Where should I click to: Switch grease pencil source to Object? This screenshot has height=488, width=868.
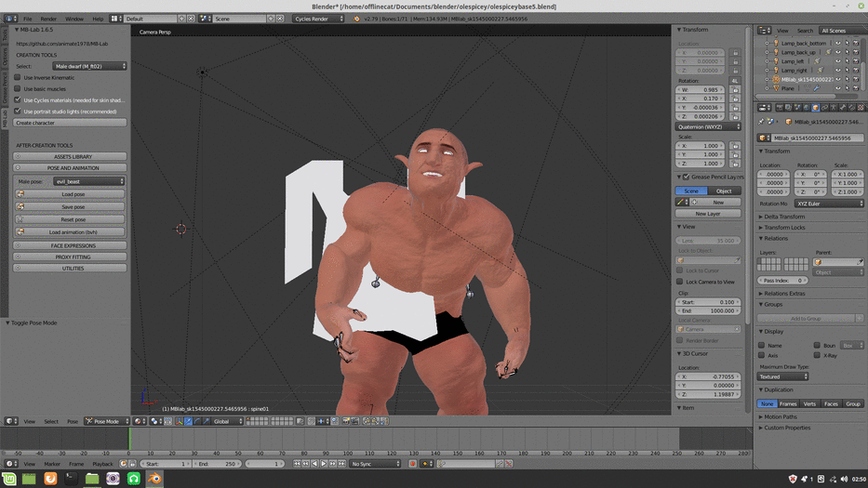point(724,191)
